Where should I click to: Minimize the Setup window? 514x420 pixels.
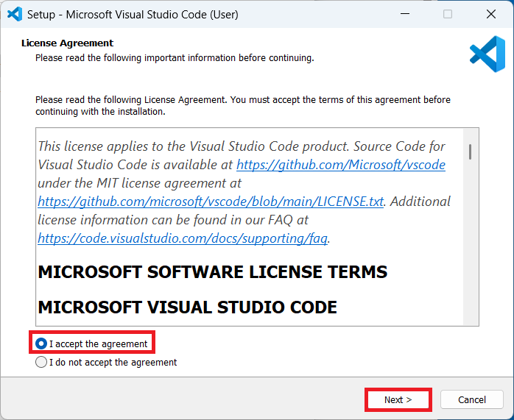404,14
